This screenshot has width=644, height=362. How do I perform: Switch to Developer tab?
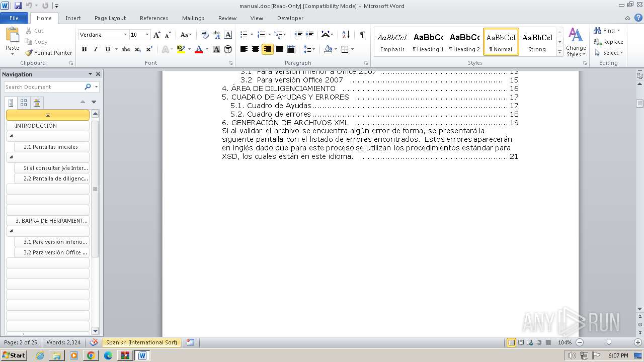pos(290,18)
